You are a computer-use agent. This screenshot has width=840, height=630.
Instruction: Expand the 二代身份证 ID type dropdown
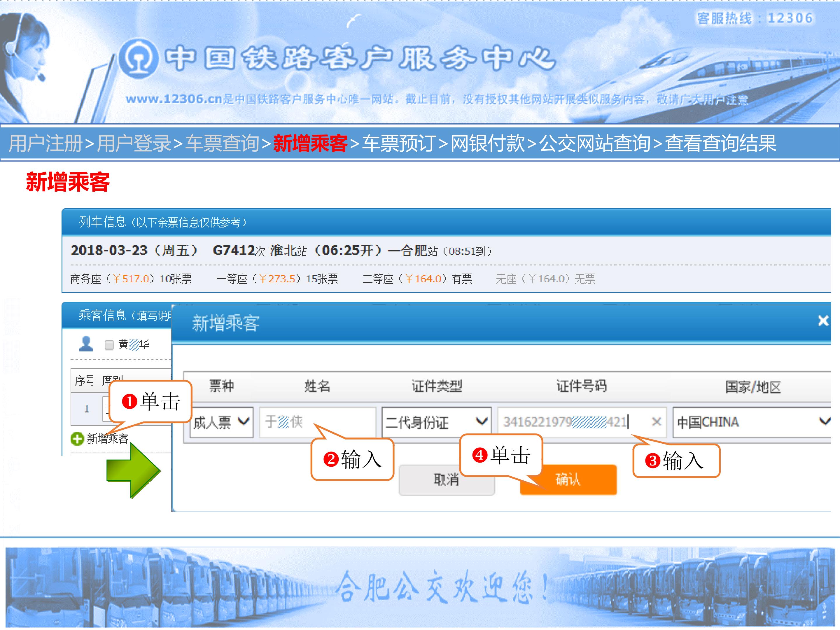(436, 422)
